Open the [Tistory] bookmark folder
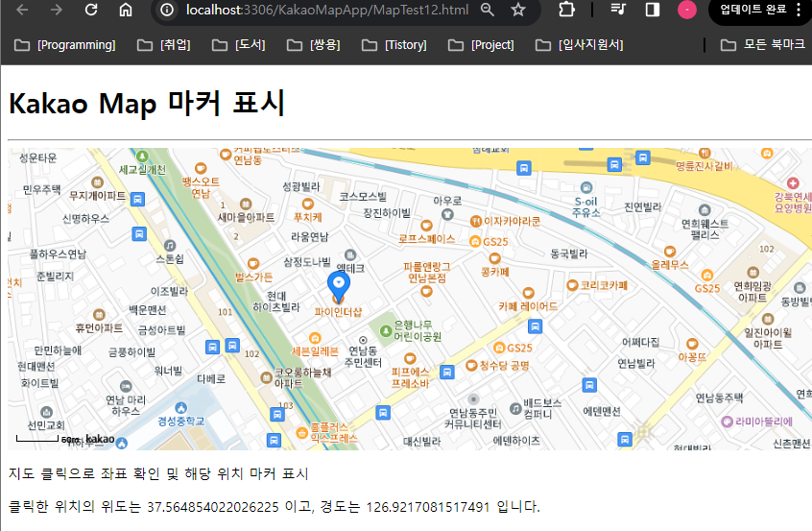This screenshot has width=812, height=531. click(x=394, y=45)
